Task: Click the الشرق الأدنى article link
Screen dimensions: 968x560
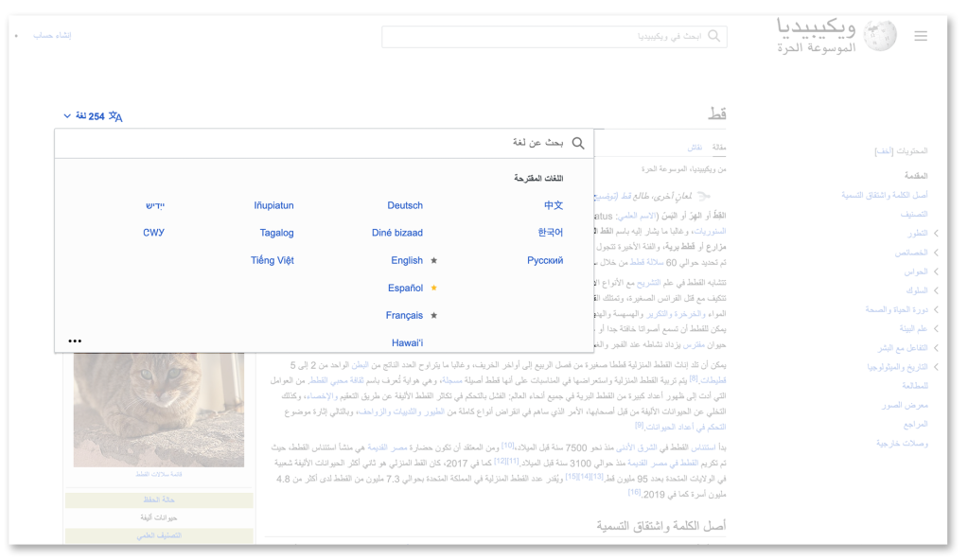Action: pyautogui.click(x=638, y=447)
